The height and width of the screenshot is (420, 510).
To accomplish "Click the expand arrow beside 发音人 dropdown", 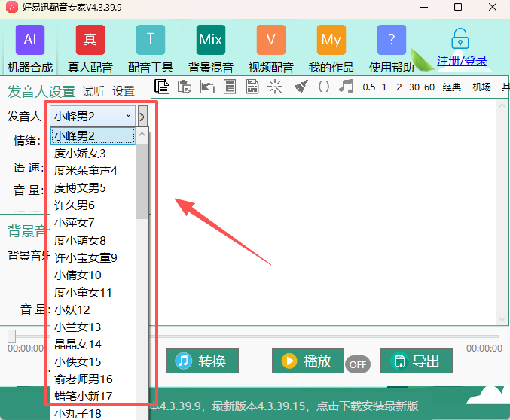I will point(142,116).
